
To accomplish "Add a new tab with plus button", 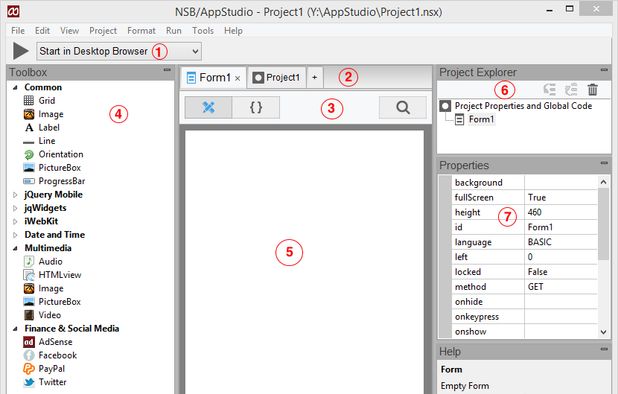I will (x=315, y=78).
